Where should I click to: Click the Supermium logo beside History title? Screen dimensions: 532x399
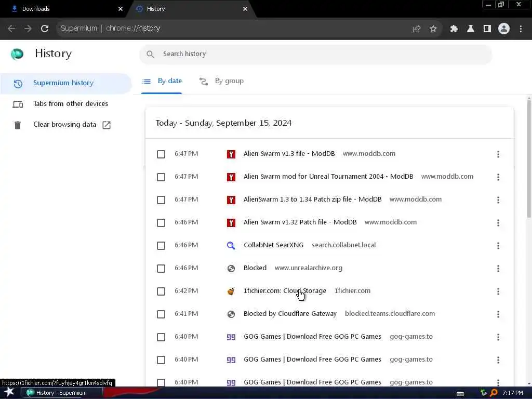pyautogui.click(x=17, y=54)
